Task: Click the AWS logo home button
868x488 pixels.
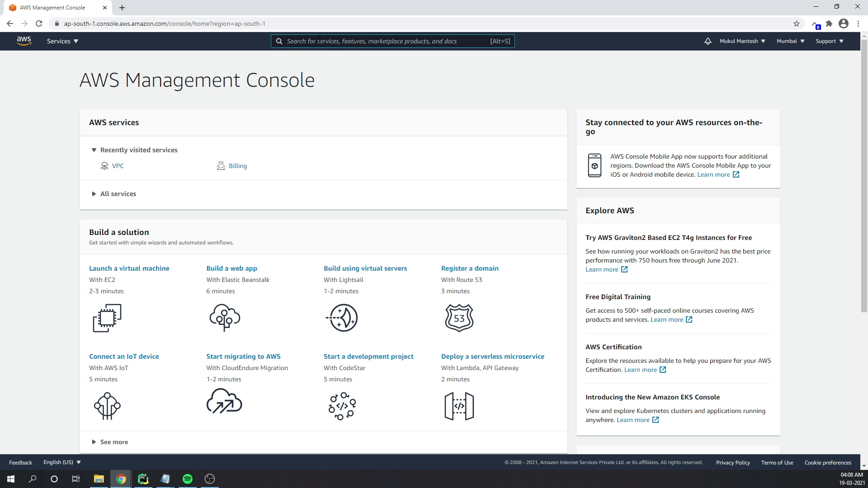Action: (x=24, y=41)
